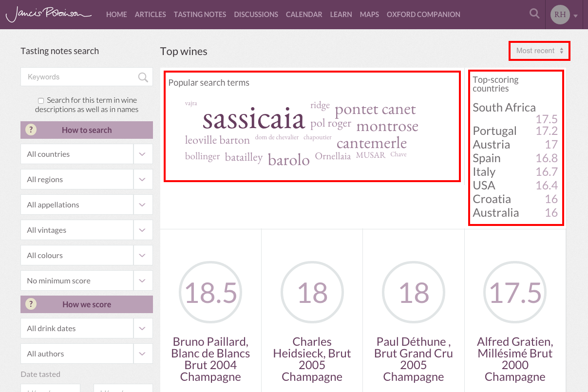This screenshot has width=588, height=392.
Task: Open Bruno Paillard Blanc de Blancs wine
Action: [x=210, y=359]
